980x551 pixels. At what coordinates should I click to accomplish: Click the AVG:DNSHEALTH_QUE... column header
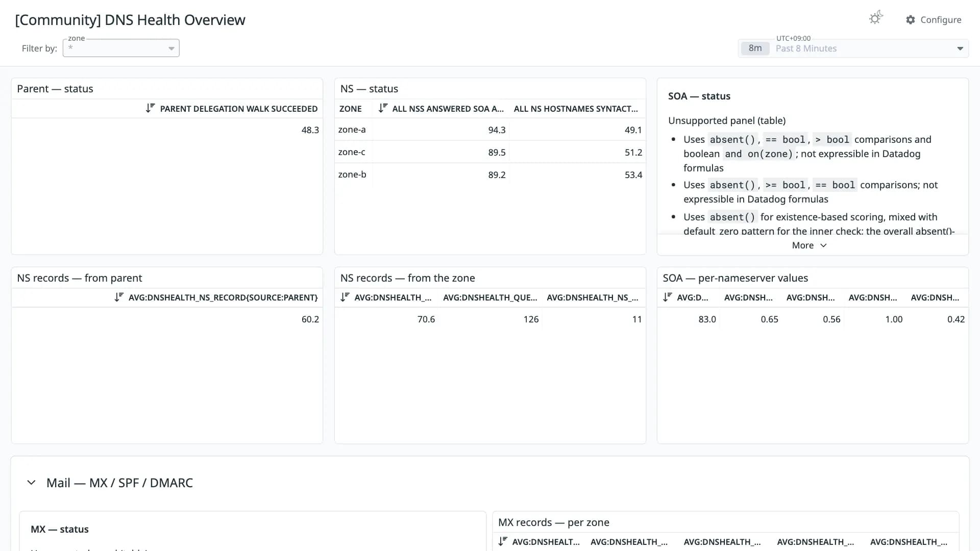pos(490,297)
